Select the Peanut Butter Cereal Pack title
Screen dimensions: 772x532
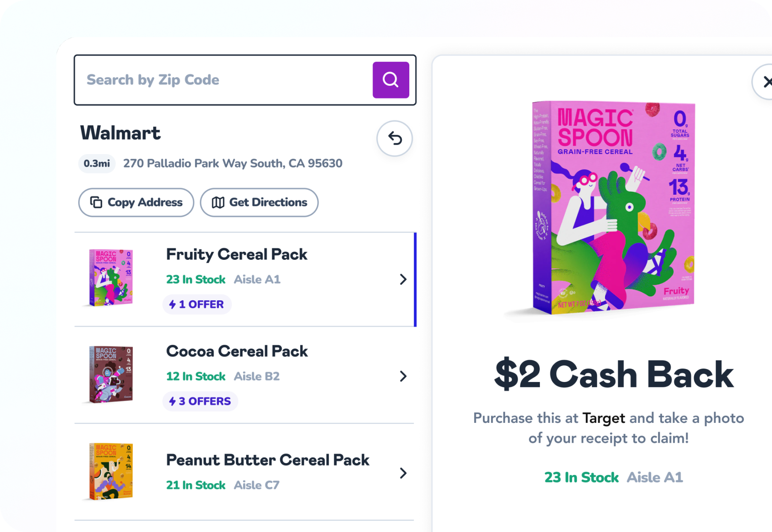(267, 460)
